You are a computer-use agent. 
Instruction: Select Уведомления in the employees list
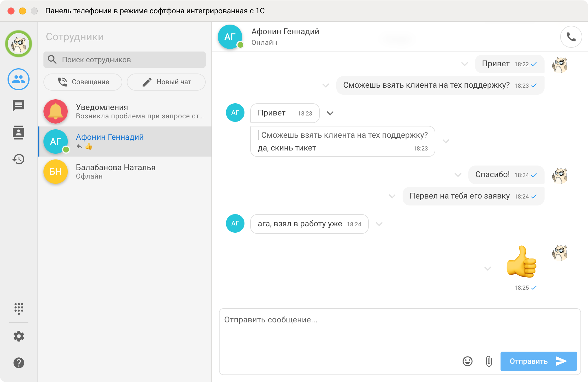pos(125,111)
